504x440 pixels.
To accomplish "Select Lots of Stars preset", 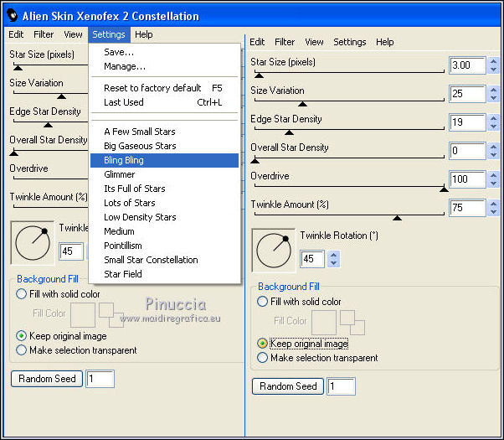I will pos(165,203).
